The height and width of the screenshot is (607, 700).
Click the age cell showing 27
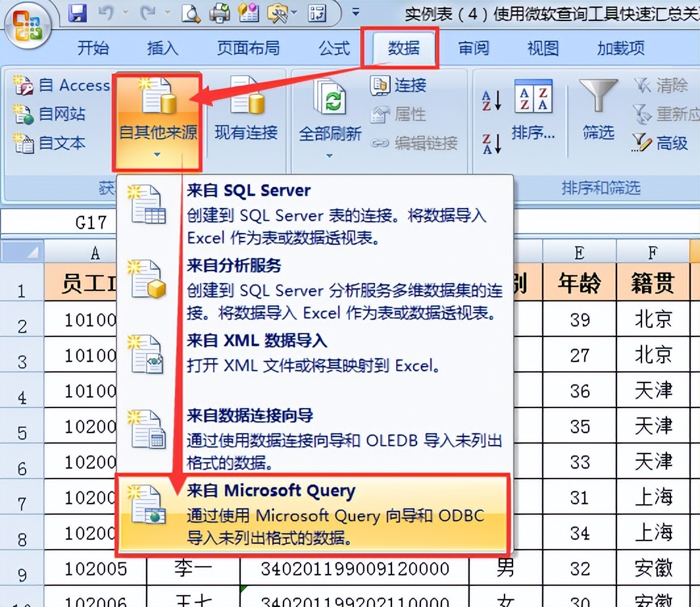coord(579,355)
